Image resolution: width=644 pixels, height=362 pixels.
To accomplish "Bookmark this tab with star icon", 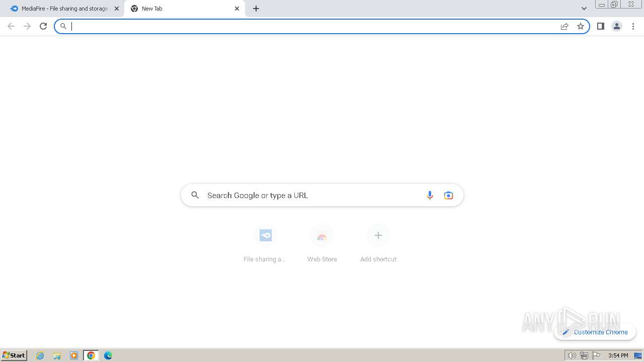I will (x=581, y=26).
